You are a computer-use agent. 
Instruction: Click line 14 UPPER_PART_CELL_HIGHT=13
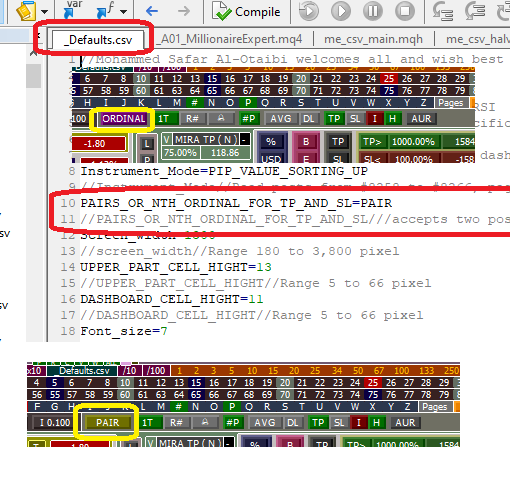[176, 267]
